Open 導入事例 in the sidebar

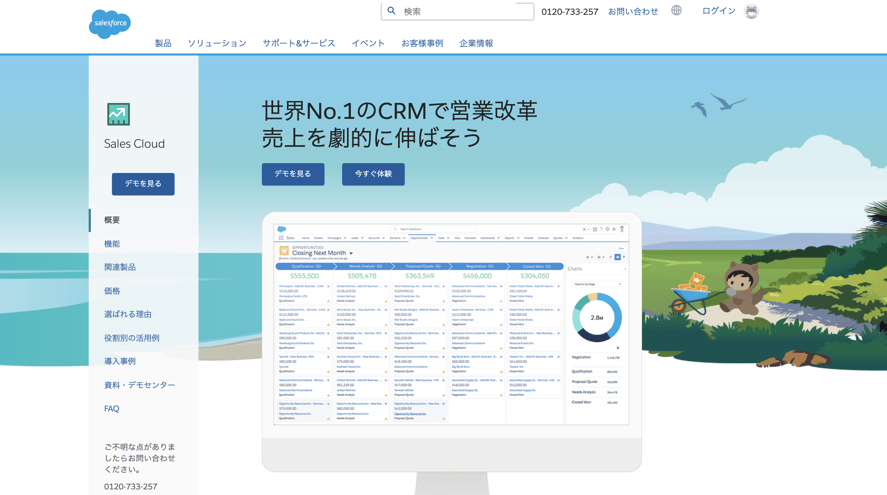pos(120,361)
